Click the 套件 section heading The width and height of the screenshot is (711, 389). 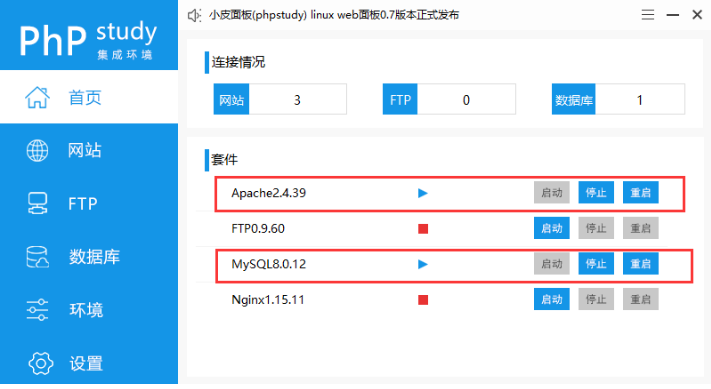[224, 160]
